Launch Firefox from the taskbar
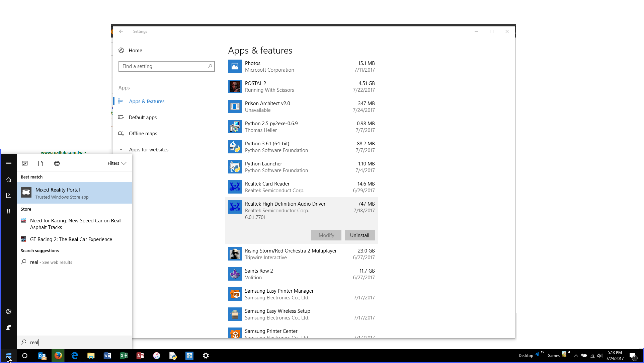This screenshot has height=363, width=644. click(x=58, y=356)
